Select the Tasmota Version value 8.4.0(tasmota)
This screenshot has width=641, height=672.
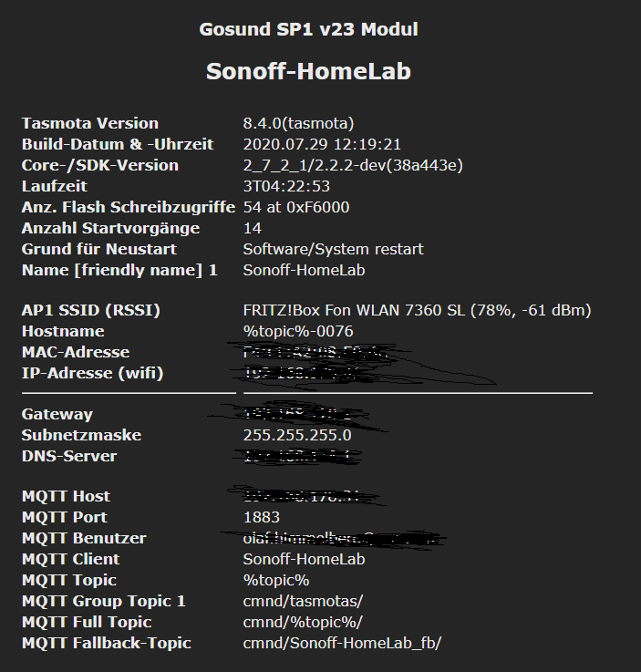tap(299, 123)
